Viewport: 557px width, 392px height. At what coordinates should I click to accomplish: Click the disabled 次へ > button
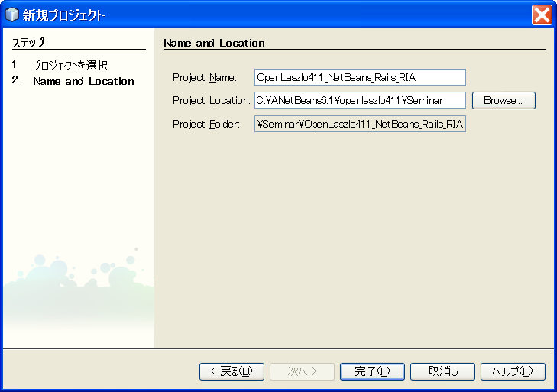[302, 371]
